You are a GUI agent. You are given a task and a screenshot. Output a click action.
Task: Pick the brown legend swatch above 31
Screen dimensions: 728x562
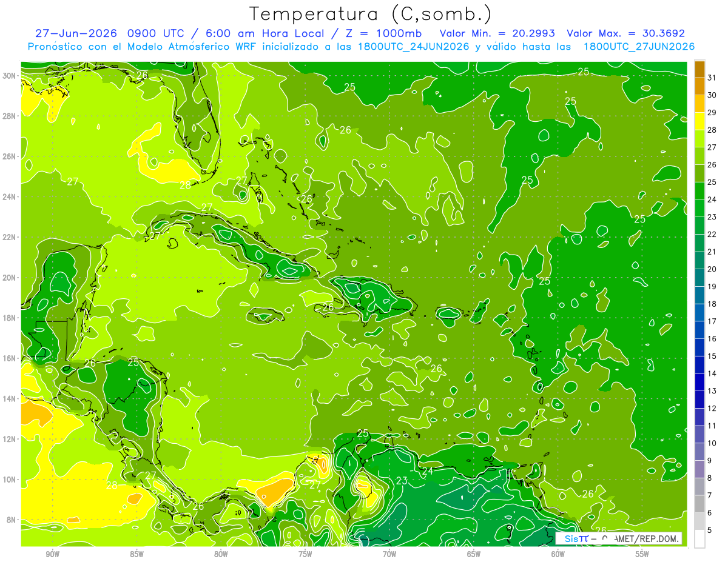click(x=699, y=70)
